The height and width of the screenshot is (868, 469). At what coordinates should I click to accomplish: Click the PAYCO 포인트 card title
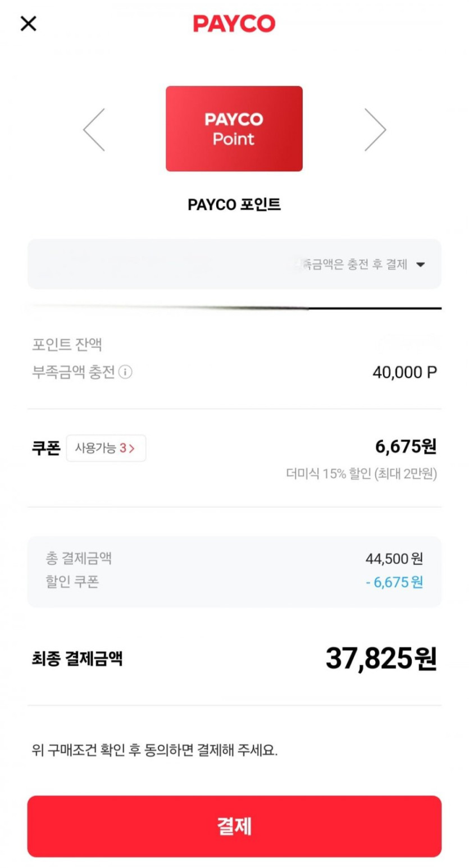click(234, 205)
